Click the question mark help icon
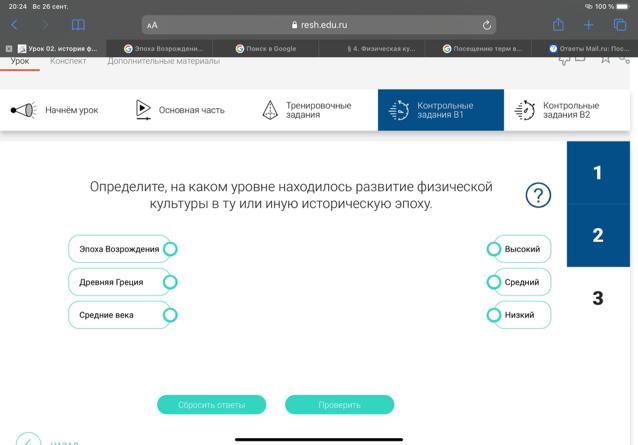 point(538,195)
